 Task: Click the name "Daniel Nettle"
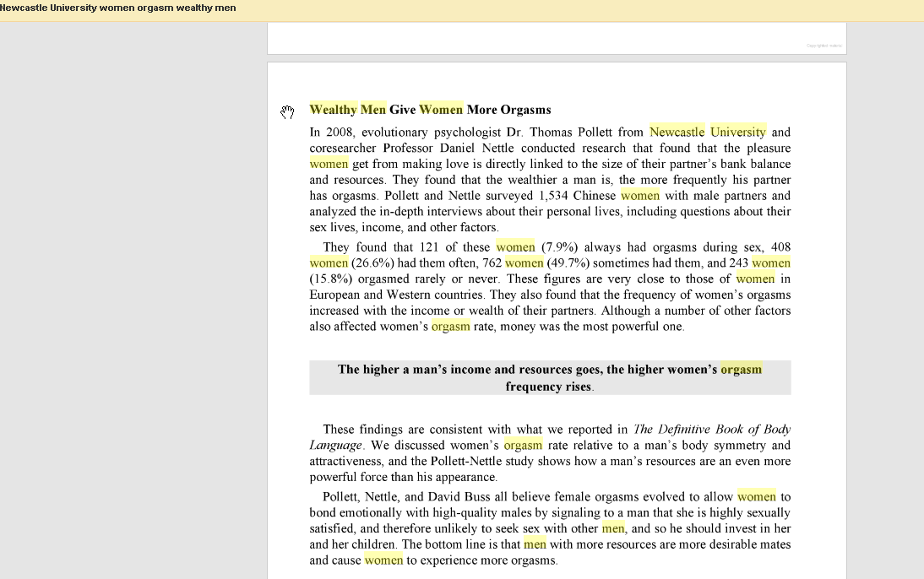[x=476, y=148]
